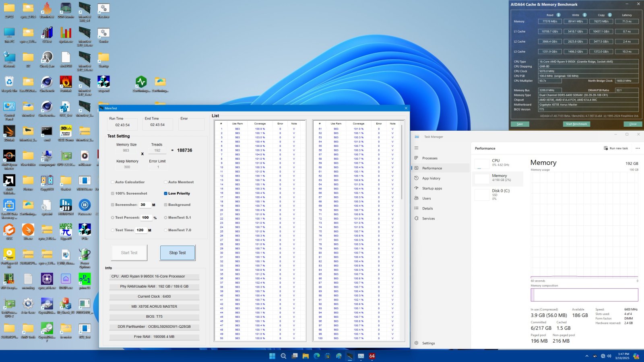Show hidden system tray icons chevron

[586, 356]
